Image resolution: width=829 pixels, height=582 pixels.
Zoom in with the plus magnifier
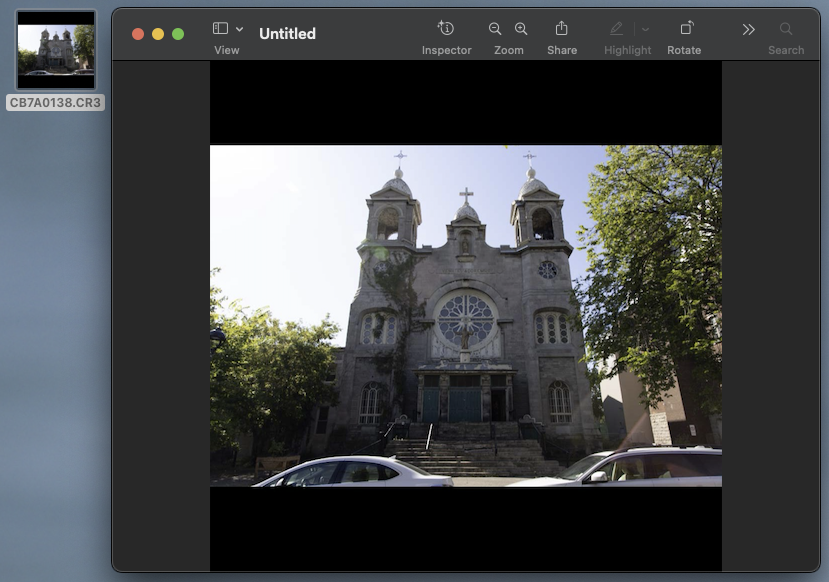[x=521, y=29]
